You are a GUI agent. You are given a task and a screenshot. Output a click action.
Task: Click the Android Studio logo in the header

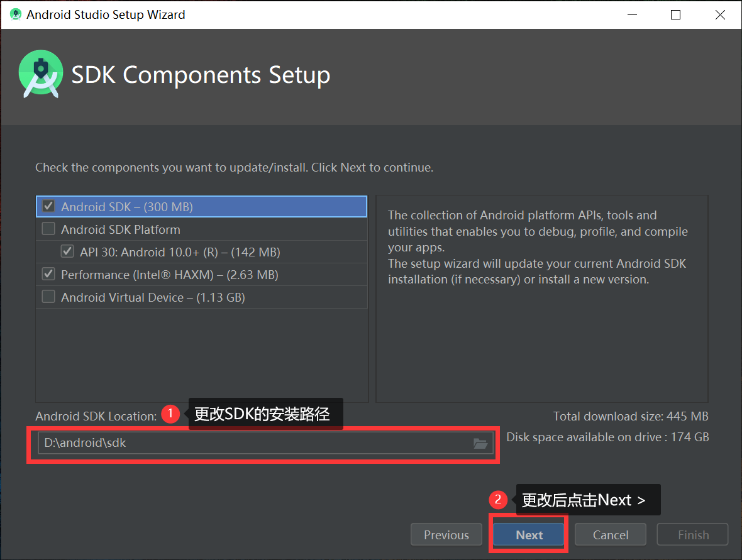tap(41, 74)
